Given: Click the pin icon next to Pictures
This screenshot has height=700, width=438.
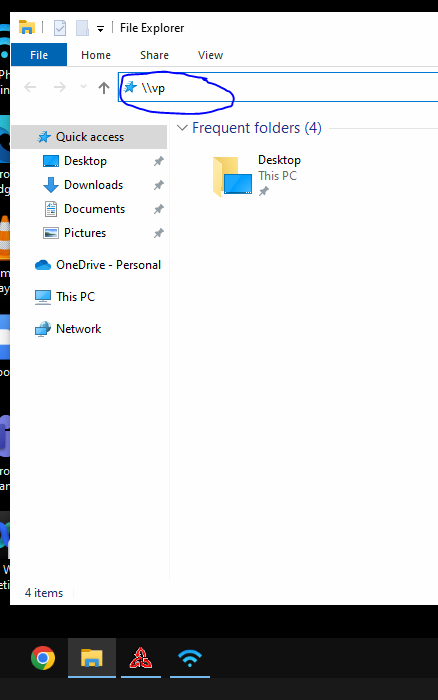Looking at the screenshot, I should coord(159,233).
